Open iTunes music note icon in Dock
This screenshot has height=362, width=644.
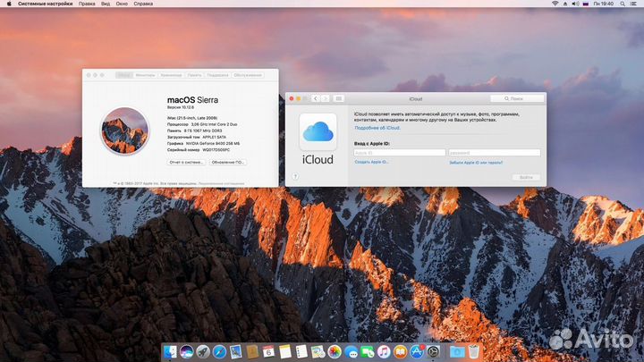tap(384, 352)
